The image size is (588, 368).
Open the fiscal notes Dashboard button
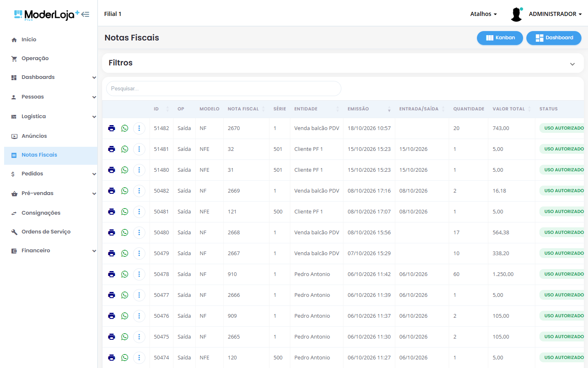[x=554, y=38]
